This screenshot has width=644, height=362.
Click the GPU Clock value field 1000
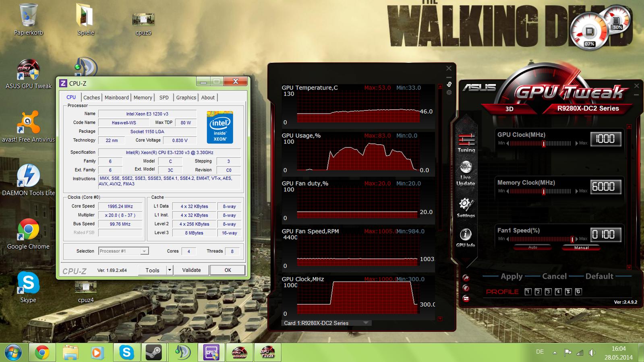pyautogui.click(x=606, y=139)
